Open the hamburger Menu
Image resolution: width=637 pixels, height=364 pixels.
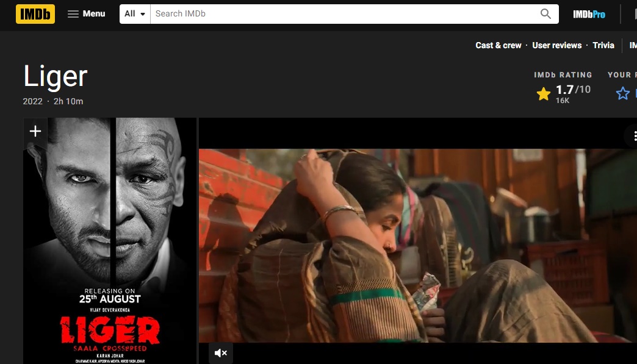(86, 13)
